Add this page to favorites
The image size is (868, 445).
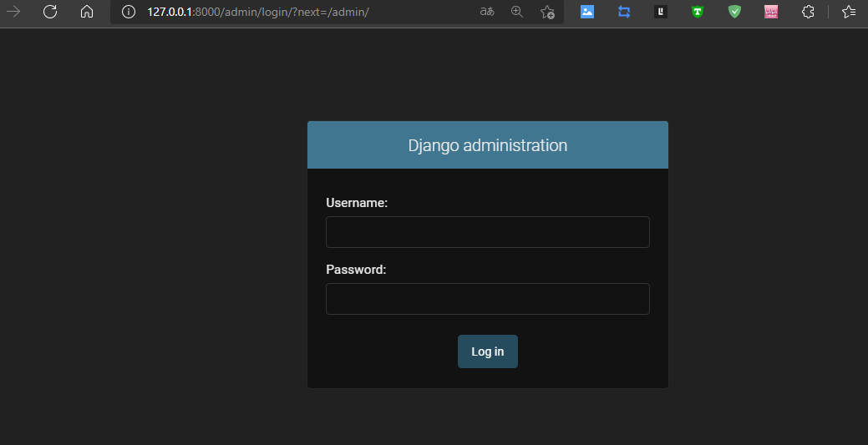pos(547,12)
